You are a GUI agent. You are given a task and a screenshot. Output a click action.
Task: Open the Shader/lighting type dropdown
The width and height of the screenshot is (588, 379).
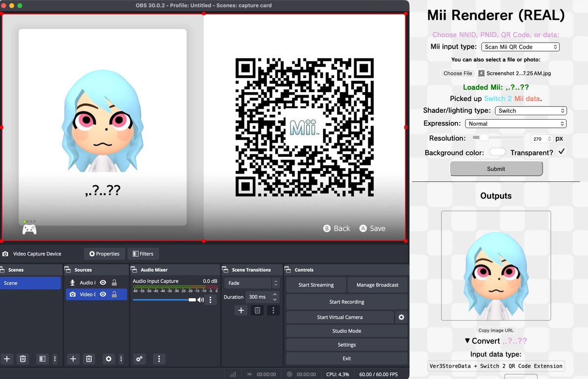531,111
